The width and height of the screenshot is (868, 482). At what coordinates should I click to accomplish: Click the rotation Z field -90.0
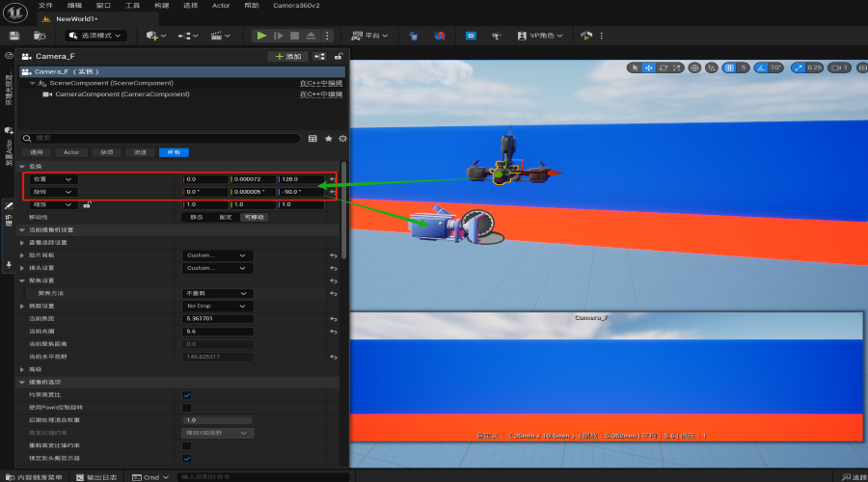pyautogui.click(x=301, y=192)
